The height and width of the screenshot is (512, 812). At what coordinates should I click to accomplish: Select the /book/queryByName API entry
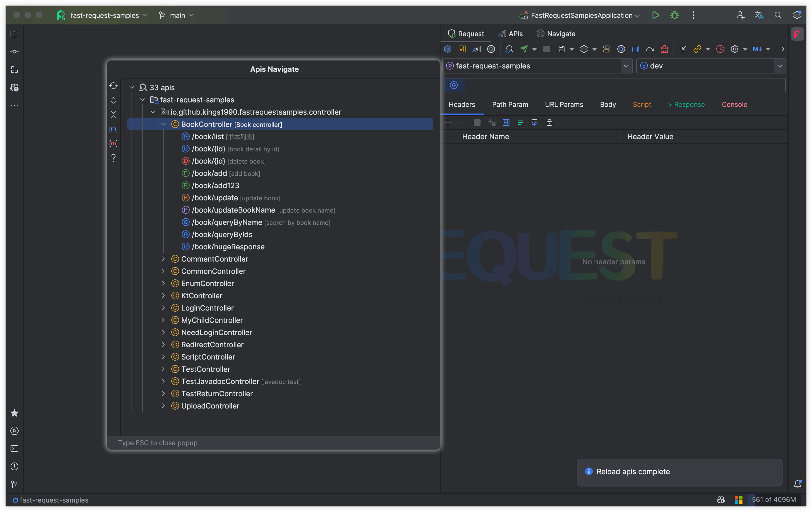point(227,222)
